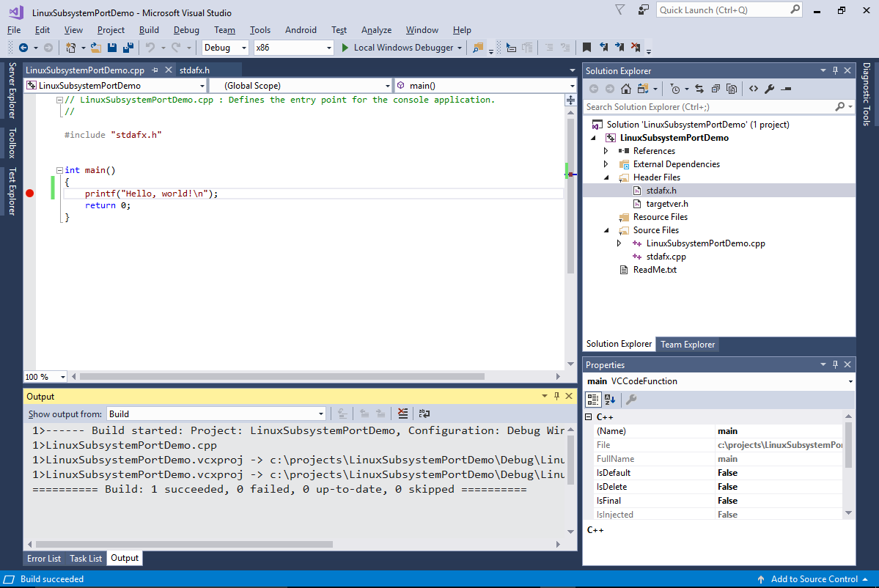The width and height of the screenshot is (879, 588).
Task: Go to the previous bookmark icon
Action: 603,48
